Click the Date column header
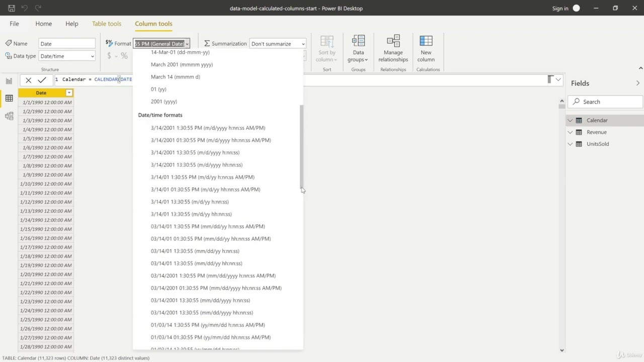The width and height of the screenshot is (644, 362). coord(41,93)
